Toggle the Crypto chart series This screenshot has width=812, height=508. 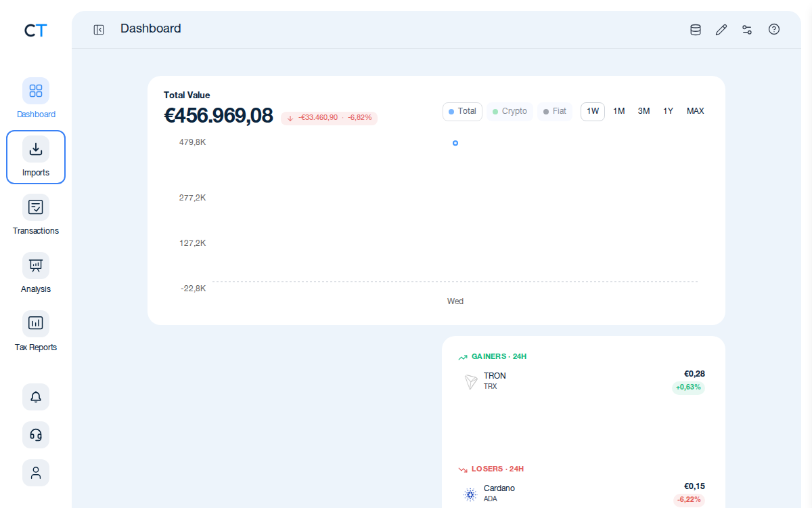(510, 111)
